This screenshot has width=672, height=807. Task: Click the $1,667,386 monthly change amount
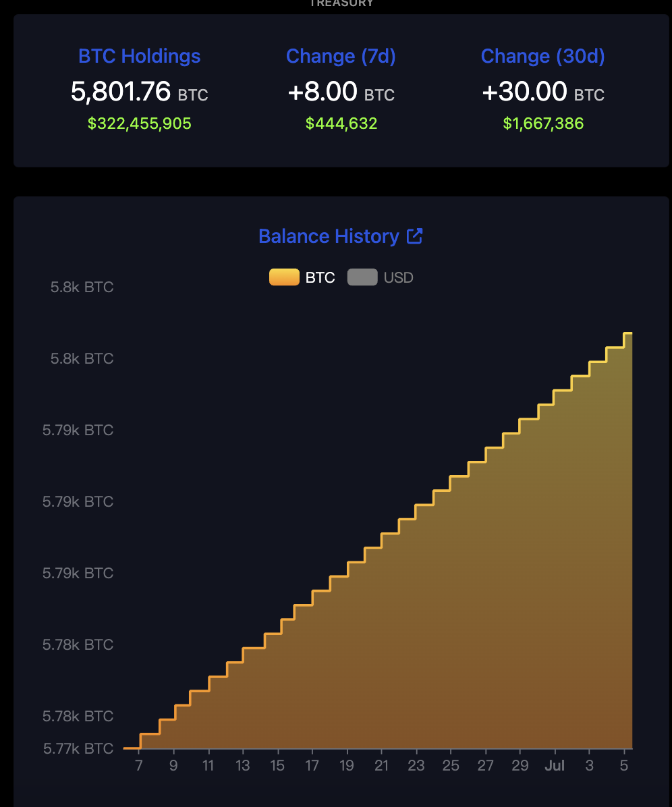pos(543,123)
